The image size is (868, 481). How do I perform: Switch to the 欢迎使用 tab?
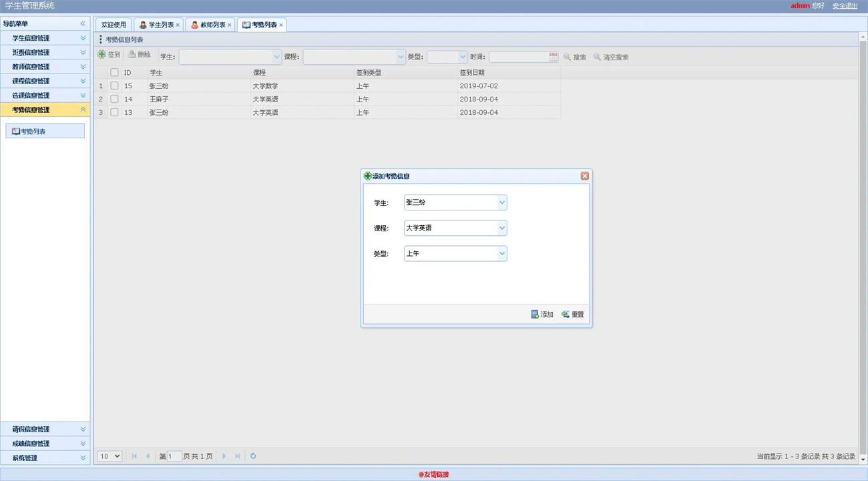[114, 25]
